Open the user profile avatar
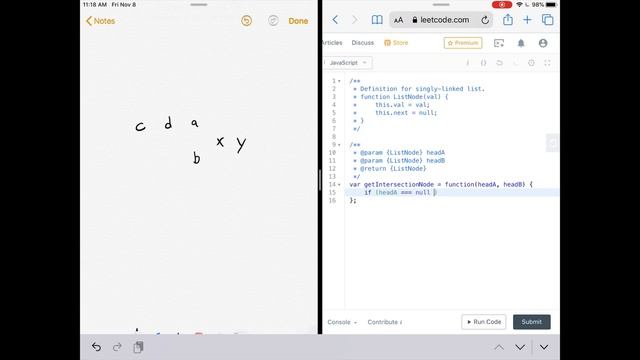The height and width of the screenshot is (360, 640). coord(543,43)
